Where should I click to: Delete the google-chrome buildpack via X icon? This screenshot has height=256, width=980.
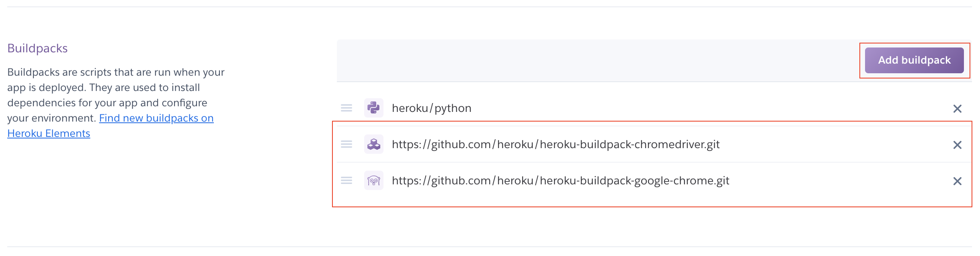[957, 181]
